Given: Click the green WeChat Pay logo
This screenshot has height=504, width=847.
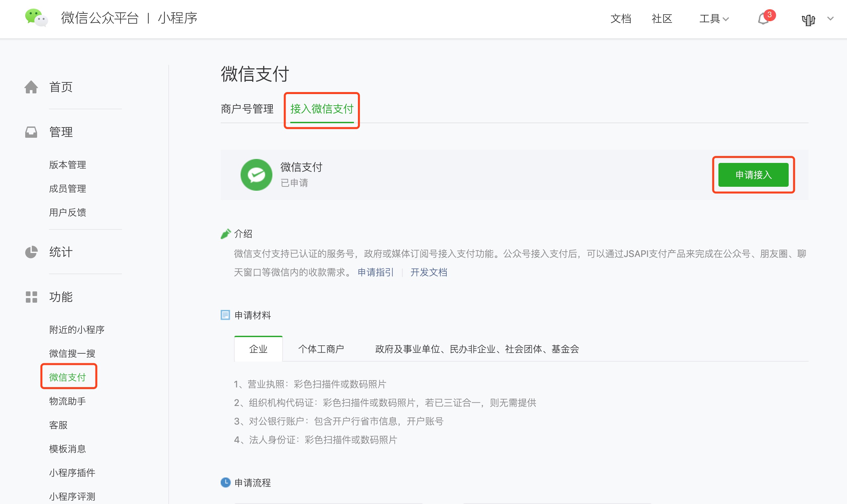Looking at the screenshot, I should pyautogui.click(x=256, y=175).
